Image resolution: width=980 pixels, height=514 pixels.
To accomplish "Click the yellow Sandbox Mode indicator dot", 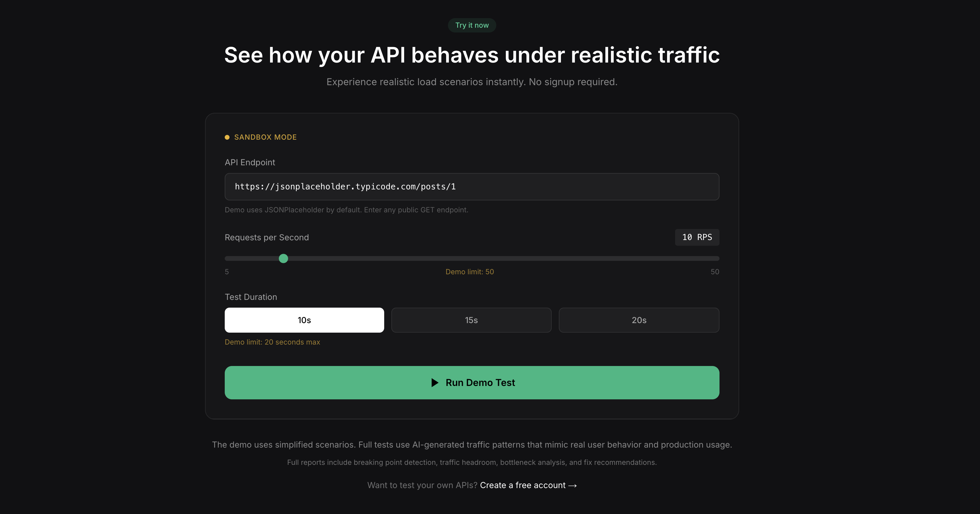I will point(227,137).
